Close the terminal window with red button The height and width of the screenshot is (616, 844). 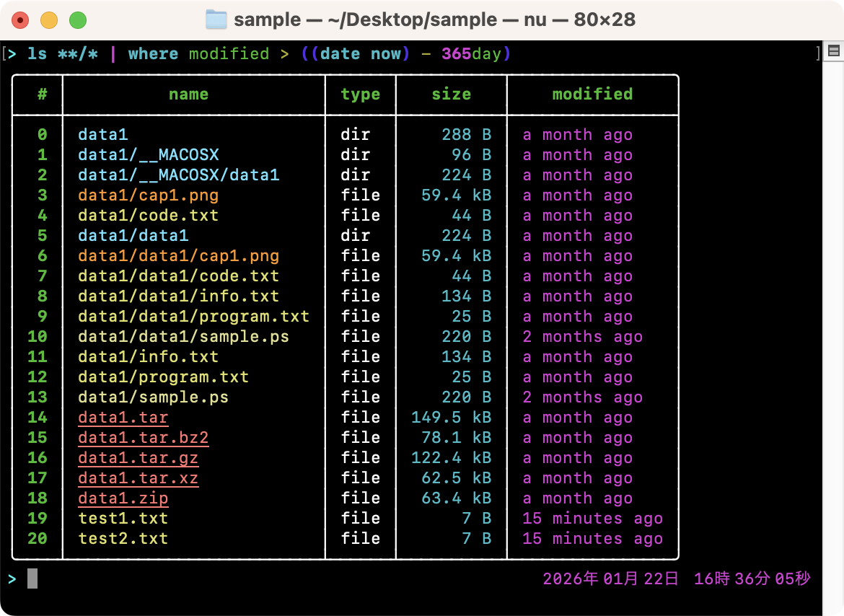coord(20,20)
